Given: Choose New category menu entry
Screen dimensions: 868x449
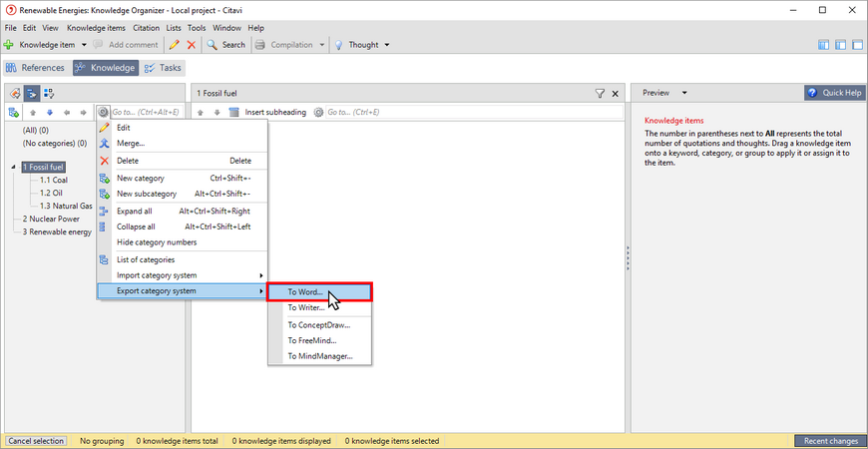Looking at the screenshot, I should tap(183, 179).
